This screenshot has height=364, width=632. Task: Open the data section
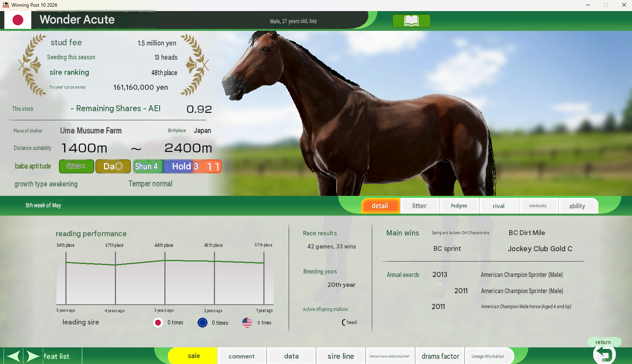(291, 356)
